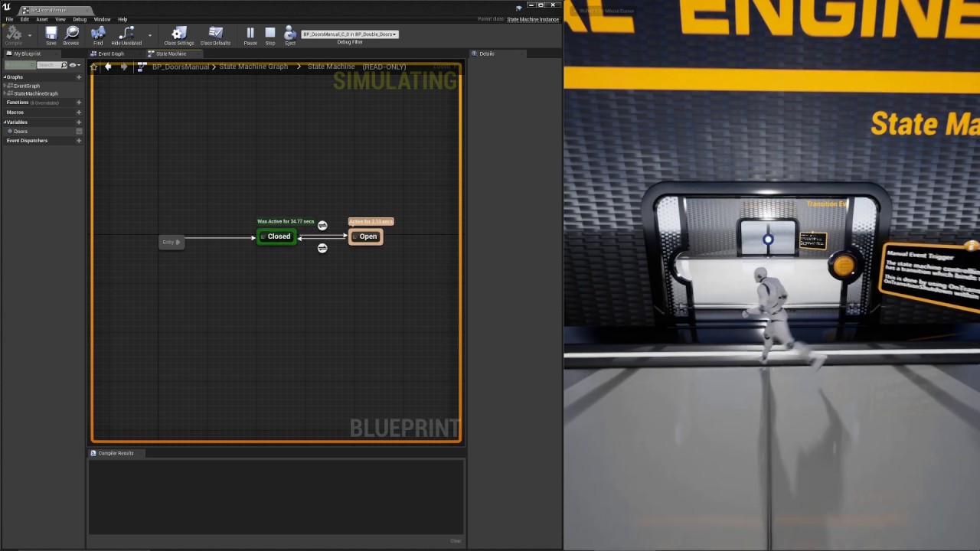Save the blueprint with Save icon
980x551 pixels.
coord(51,35)
